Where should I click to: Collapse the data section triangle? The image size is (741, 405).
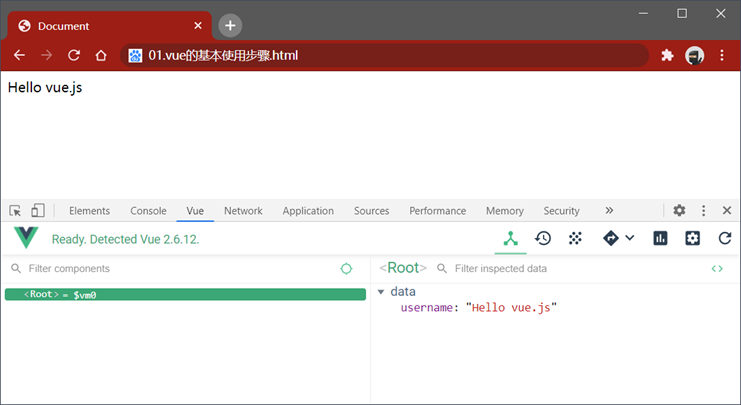tap(381, 292)
